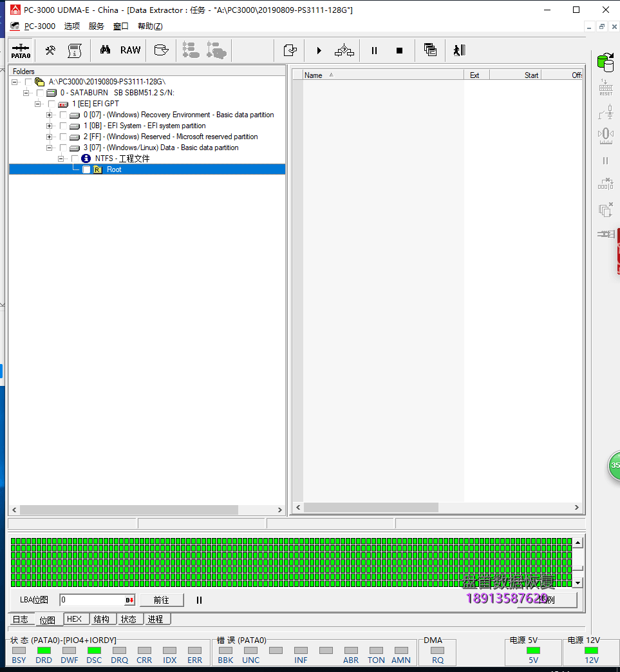
Task: Expand the Recovery Environment partition
Action: [x=49, y=115]
